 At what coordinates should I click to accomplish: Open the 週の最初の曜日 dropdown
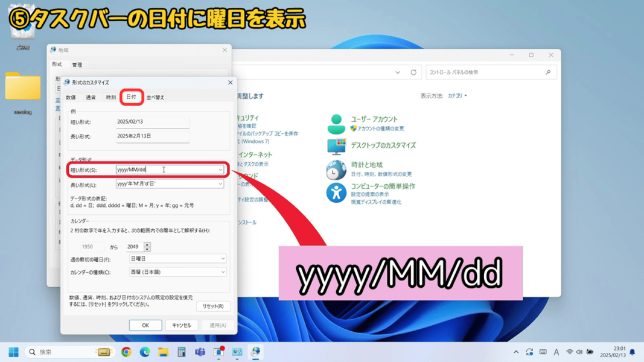pyautogui.click(x=177, y=258)
